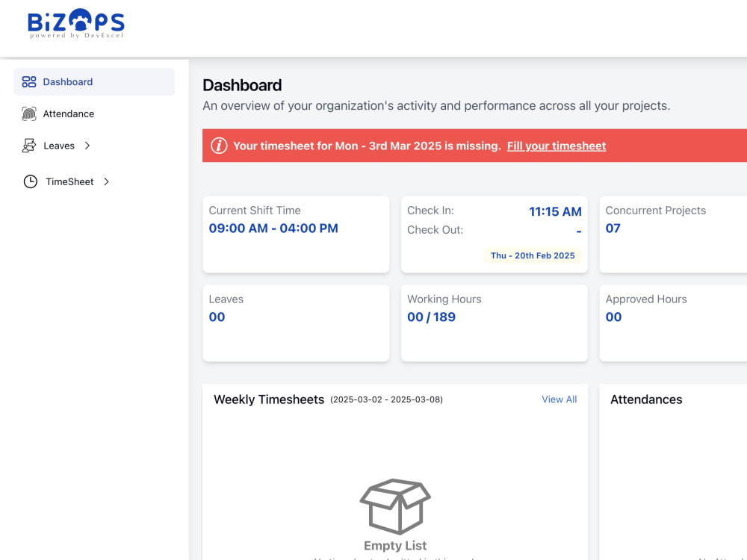This screenshot has width=747, height=560.
Task: Select the TimeSheet menu label
Action: (69, 181)
